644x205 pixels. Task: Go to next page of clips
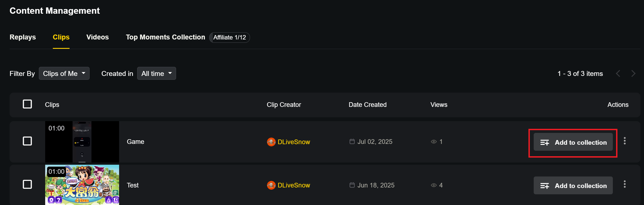pos(633,73)
